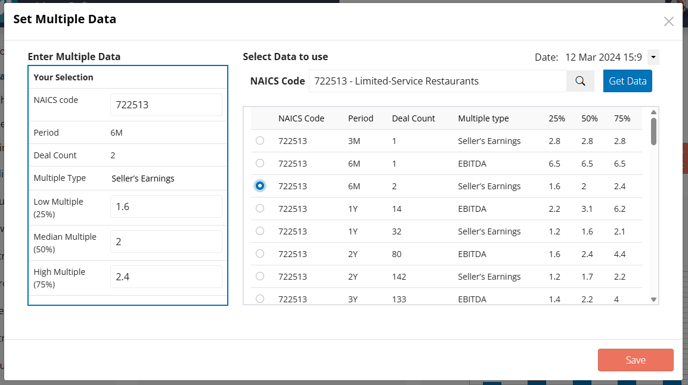Viewport: 688px width, 385px height.
Task: Click the Deal Count column header
Action: tap(413, 119)
